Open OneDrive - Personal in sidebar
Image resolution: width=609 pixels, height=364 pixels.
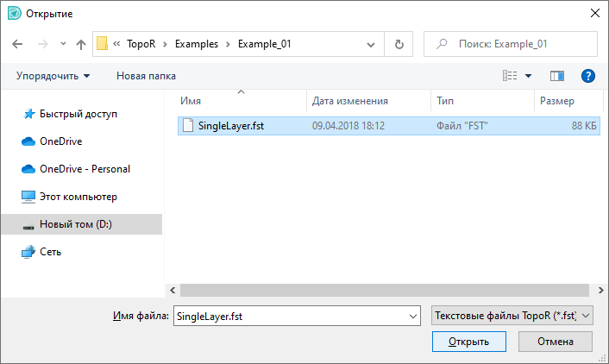tap(85, 169)
